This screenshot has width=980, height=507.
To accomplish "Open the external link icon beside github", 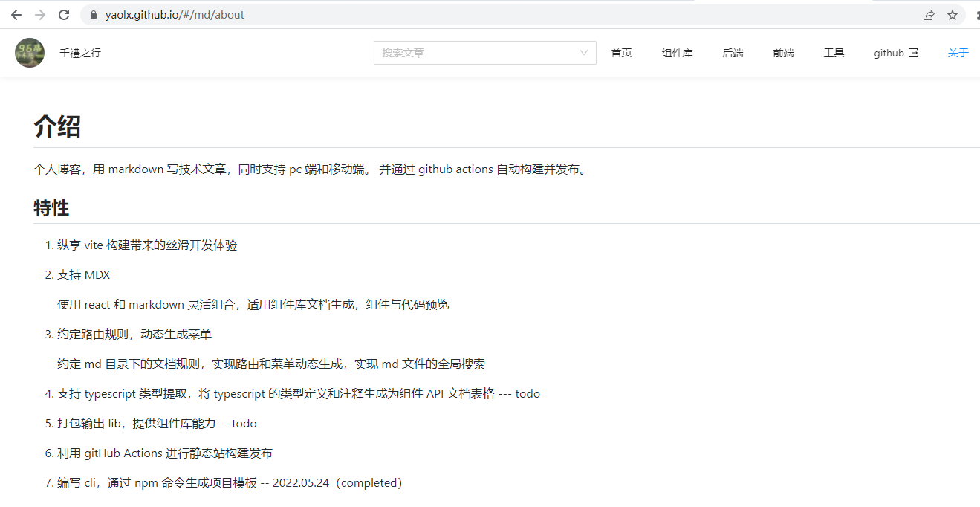I will 914,53.
